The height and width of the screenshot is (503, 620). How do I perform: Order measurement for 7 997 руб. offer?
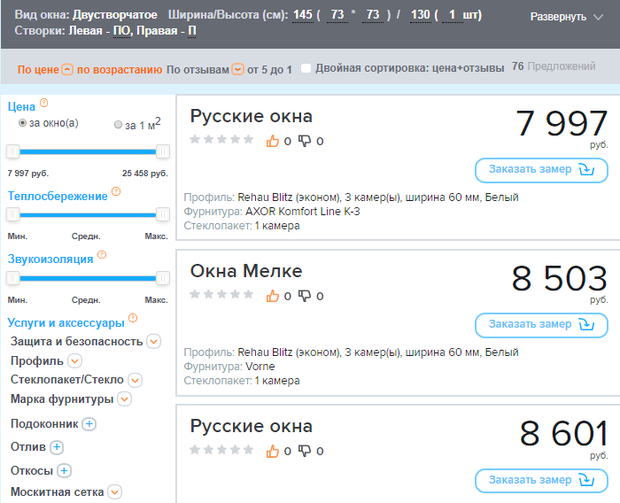point(541,170)
